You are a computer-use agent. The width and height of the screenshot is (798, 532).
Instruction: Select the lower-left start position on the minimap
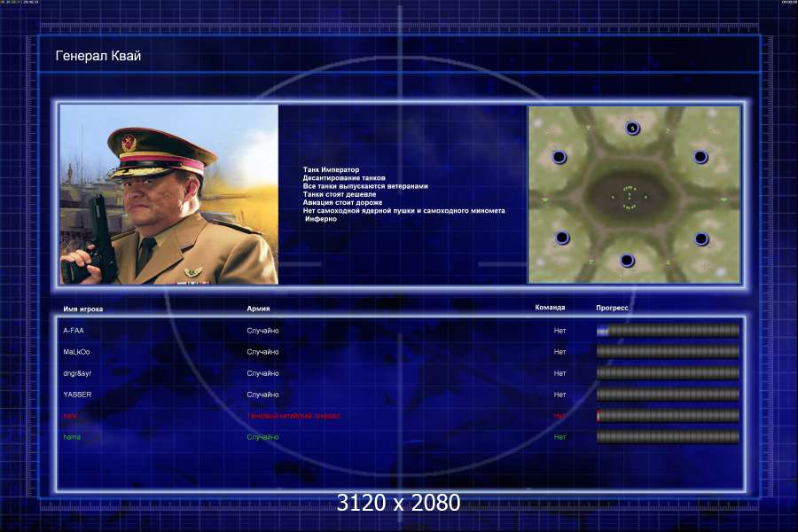[x=562, y=238]
